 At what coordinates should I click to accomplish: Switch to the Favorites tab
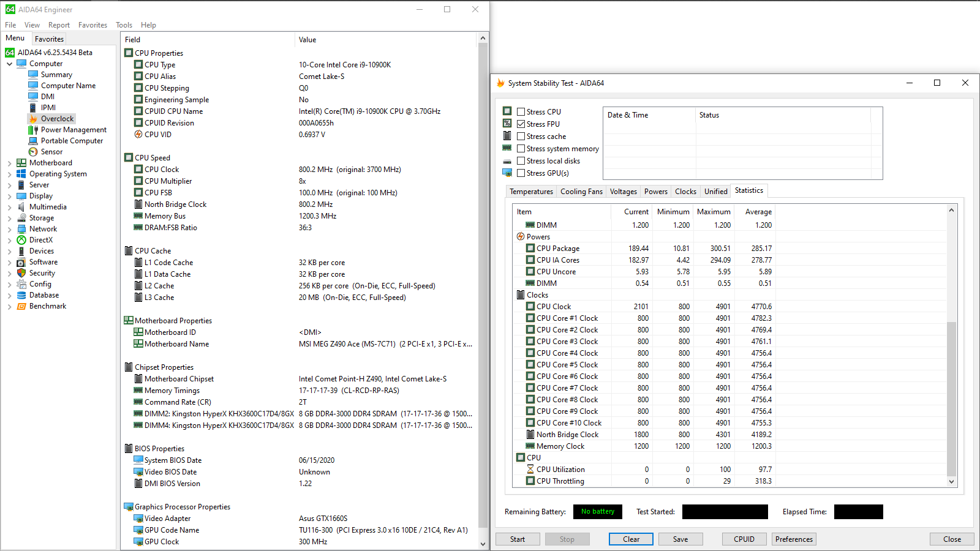[49, 39]
